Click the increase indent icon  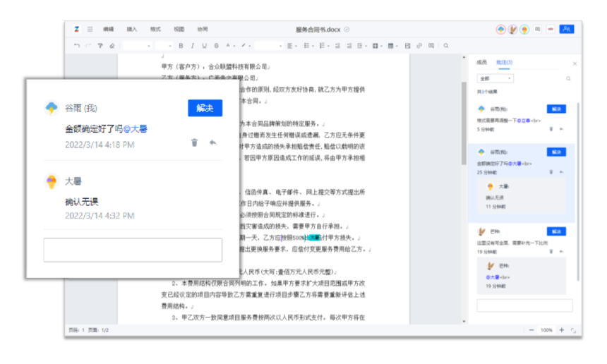[x=349, y=46]
